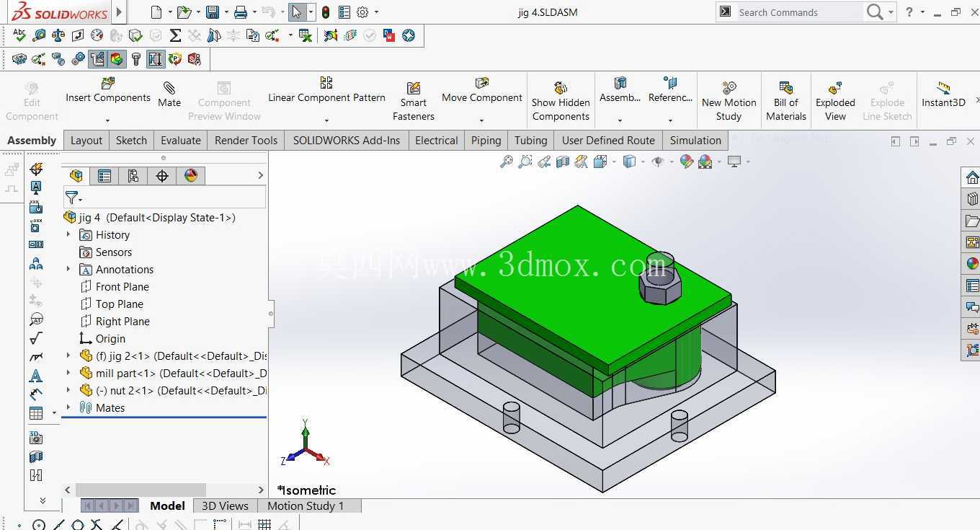The width and height of the screenshot is (980, 530).
Task: Click the FeatureManager filter funnel
Action: point(71,197)
